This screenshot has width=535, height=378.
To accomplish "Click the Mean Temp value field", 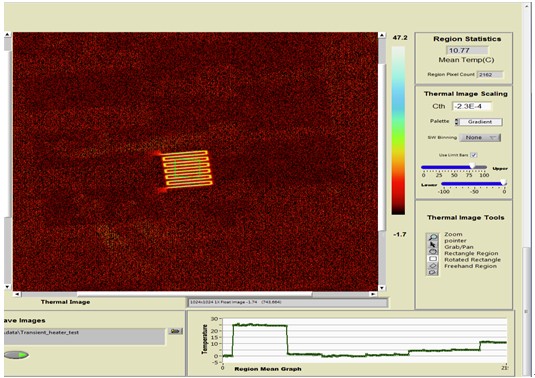I will tap(467, 50).
